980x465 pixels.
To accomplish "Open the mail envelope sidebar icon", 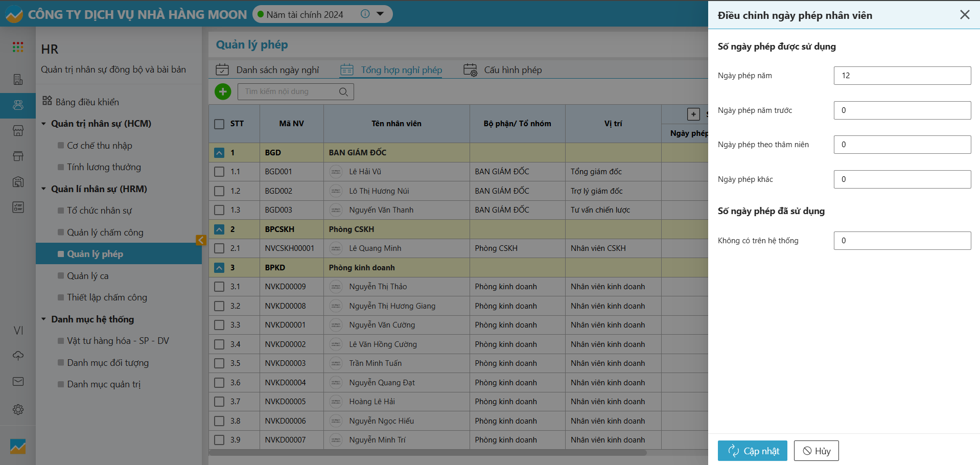I will click(18, 382).
